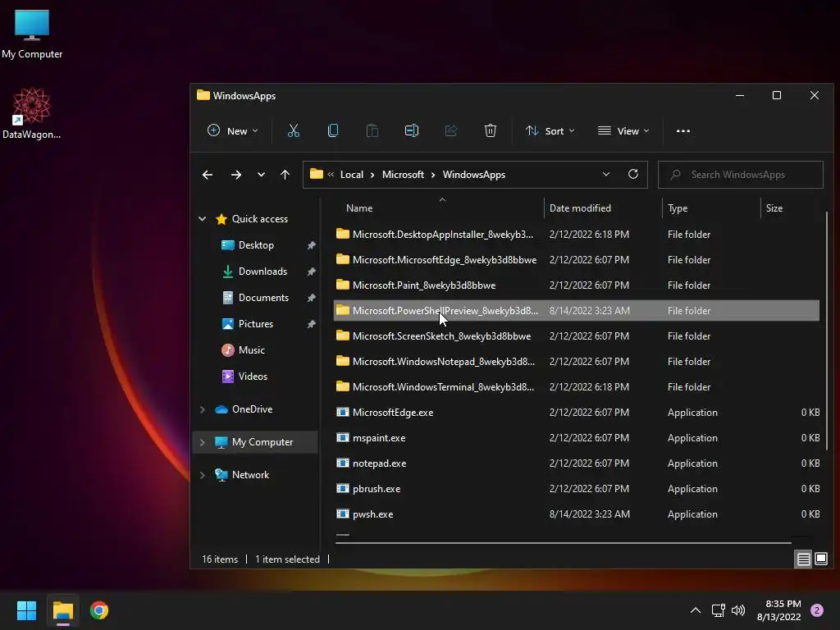Click Local in the address breadcrumb

pos(351,175)
